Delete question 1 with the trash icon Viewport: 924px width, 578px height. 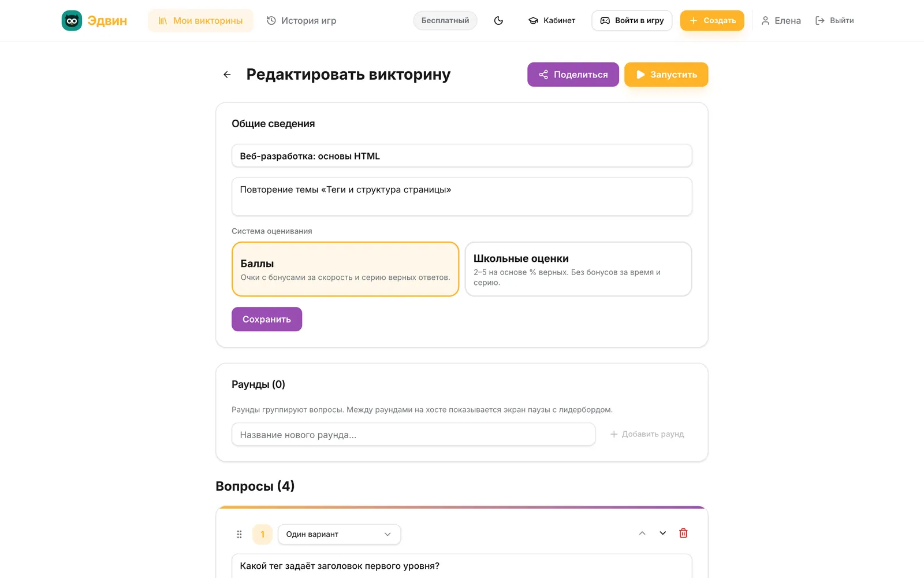click(x=683, y=533)
